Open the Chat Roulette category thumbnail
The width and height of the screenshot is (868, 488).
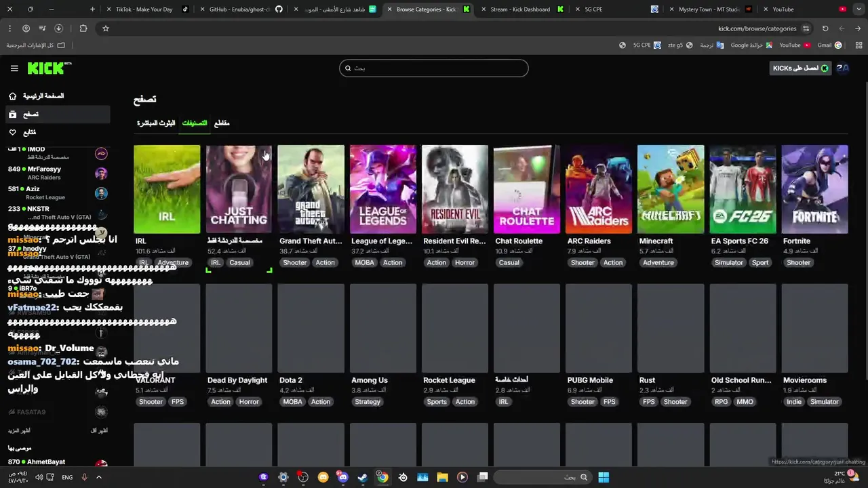click(527, 189)
